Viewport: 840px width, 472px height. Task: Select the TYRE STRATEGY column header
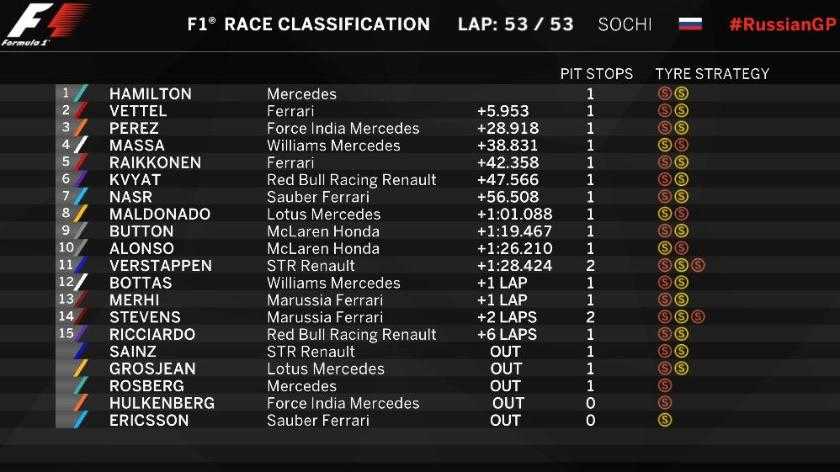click(x=712, y=73)
